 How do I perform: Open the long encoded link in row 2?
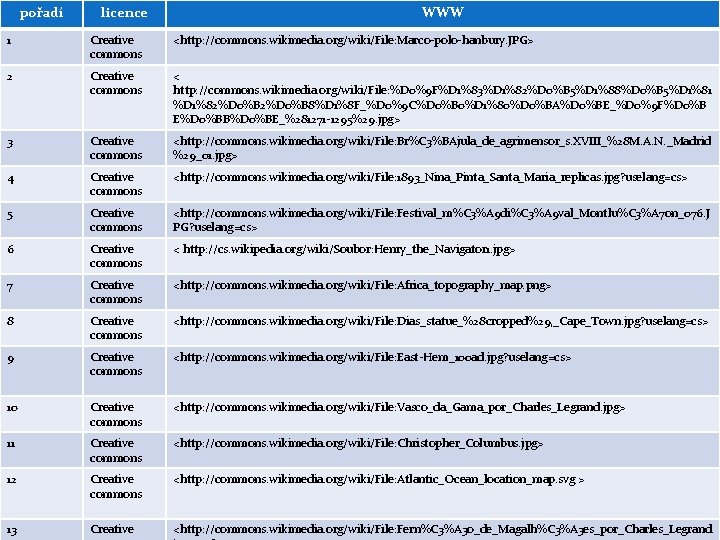click(x=443, y=98)
